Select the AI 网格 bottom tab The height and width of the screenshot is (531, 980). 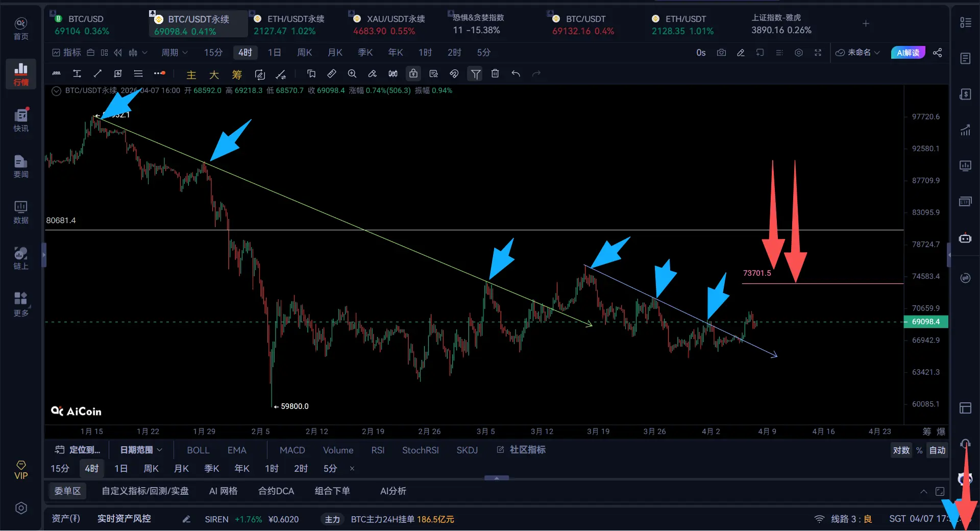223,491
